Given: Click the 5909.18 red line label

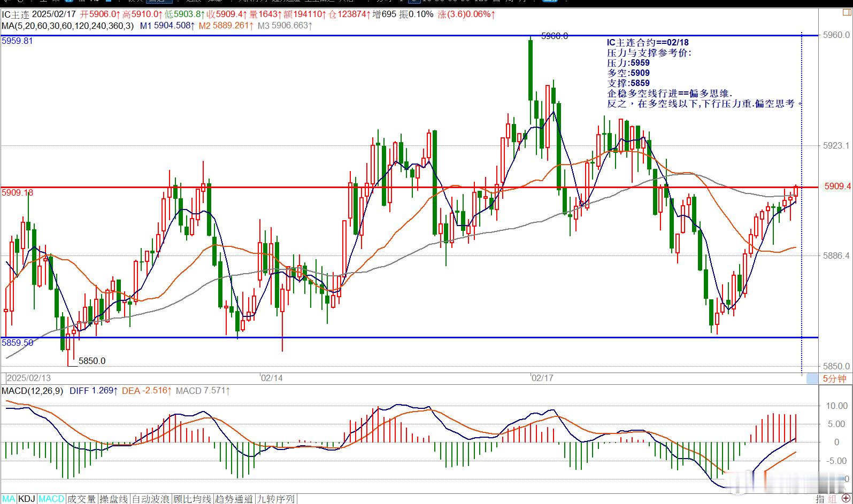Looking at the screenshot, I should [x=17, y=192].
